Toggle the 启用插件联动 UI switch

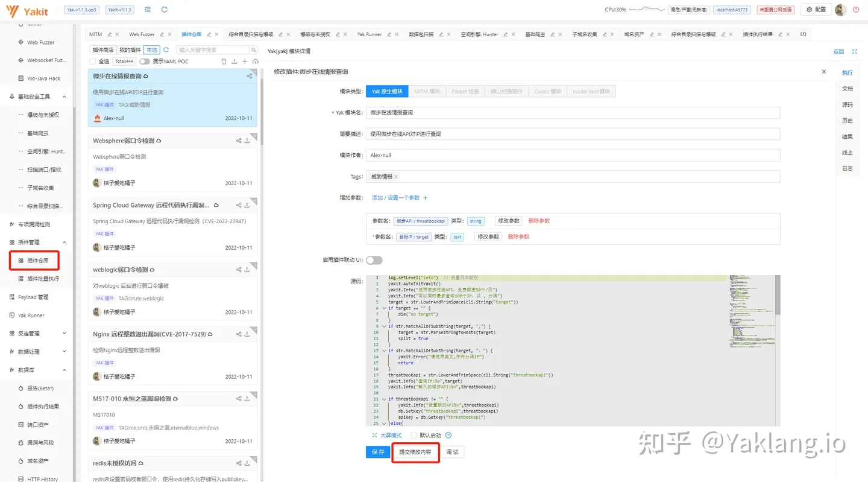pos(374,260)
